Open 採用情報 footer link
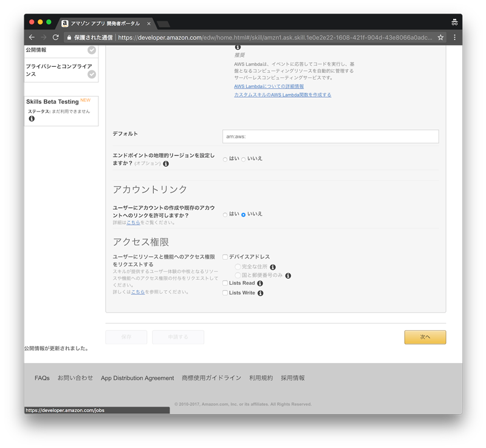The image size is (486, 448). (293, 378)
